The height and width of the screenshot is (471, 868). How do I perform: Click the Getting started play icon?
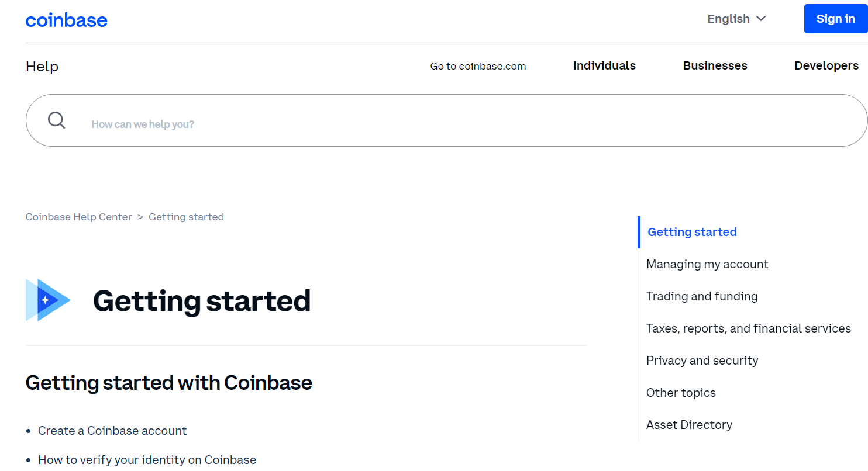pos(48,300)
